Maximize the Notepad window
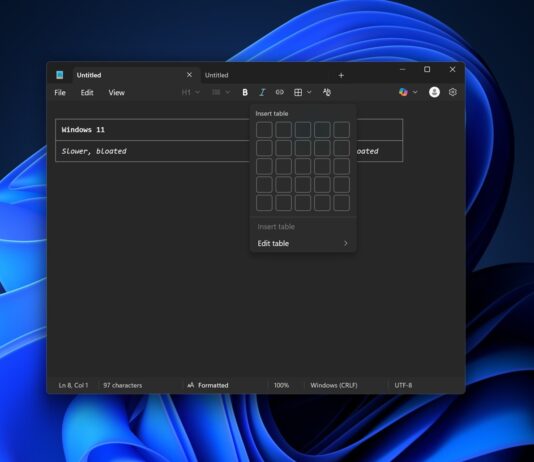 coord(427,69)
